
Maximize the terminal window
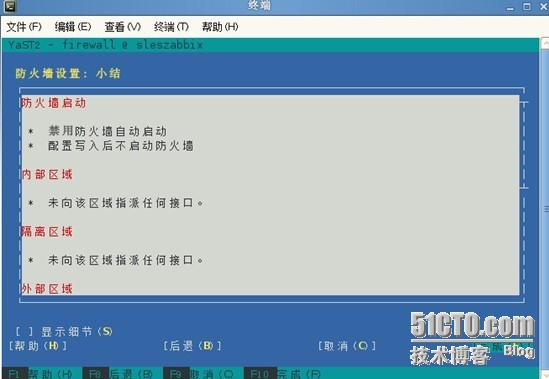point(527,6)
